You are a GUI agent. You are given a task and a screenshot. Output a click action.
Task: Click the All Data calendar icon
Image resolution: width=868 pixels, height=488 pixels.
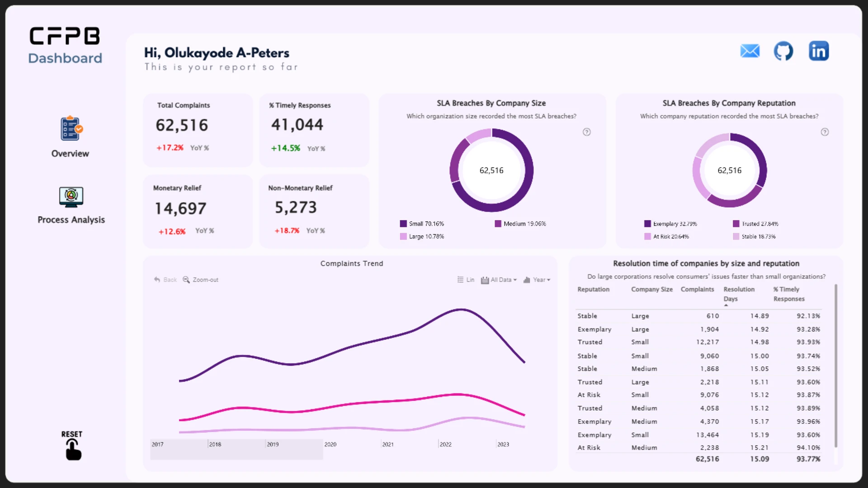tap(485, 280)
